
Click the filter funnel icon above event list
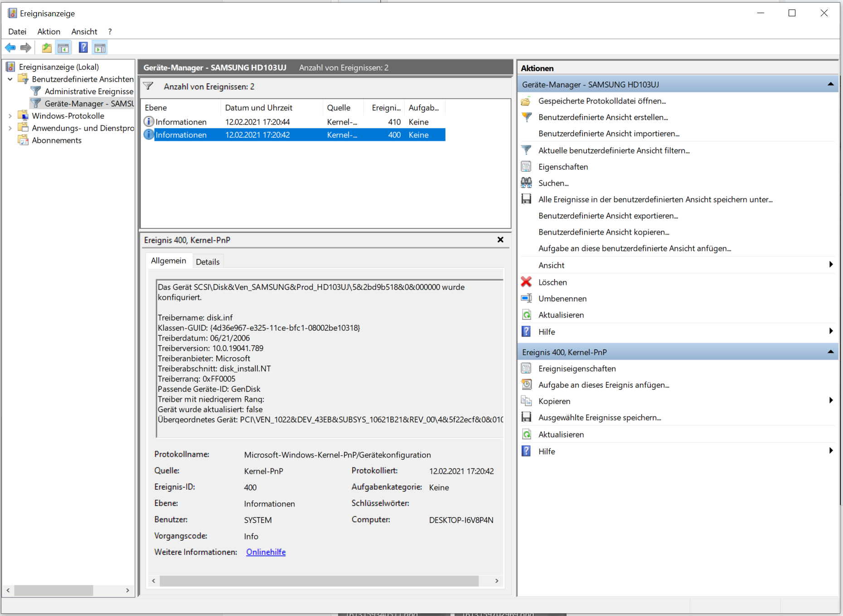tap(148, 86)
